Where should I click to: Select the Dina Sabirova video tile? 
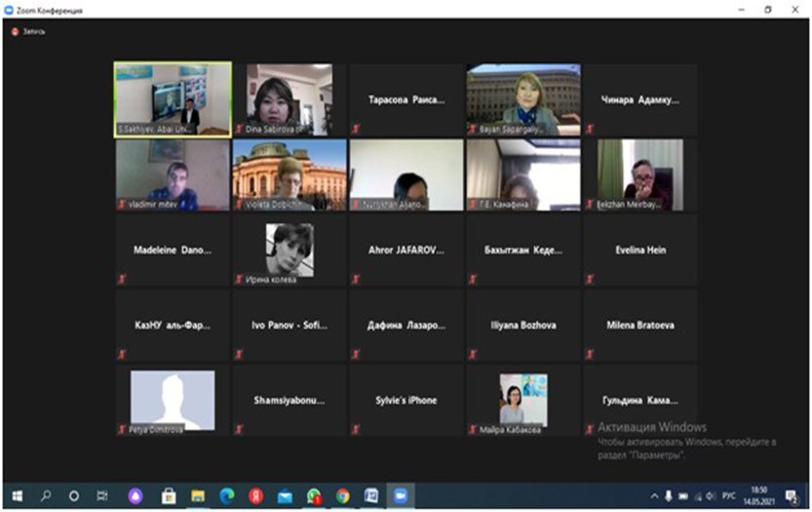coord(289,98)
